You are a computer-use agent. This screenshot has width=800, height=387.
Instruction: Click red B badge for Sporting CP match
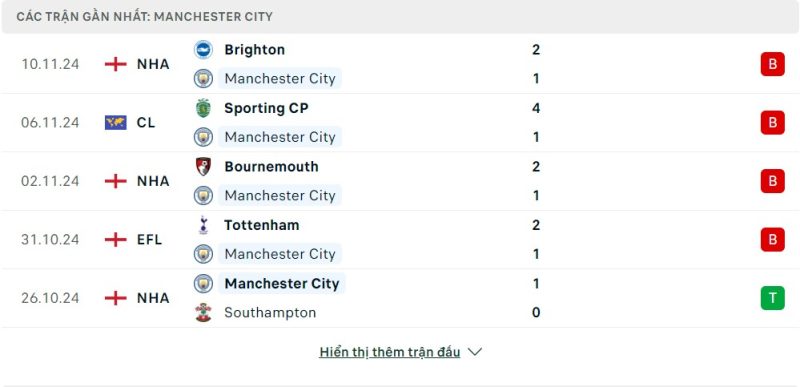pyautogui.click(x=772, y=122)
